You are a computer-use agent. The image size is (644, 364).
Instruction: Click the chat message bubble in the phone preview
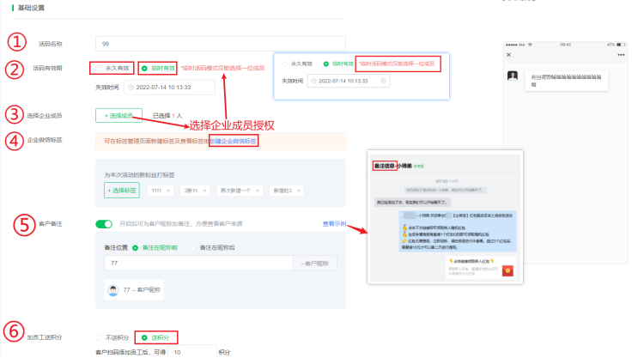pyautogui.click(x=567, y=81)
